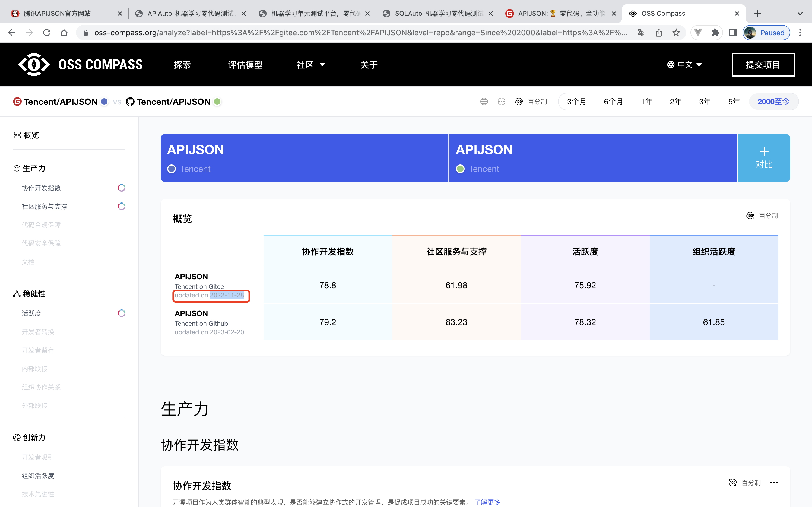
Task: Open the 探索 nav menu
Action: point(182,65)
